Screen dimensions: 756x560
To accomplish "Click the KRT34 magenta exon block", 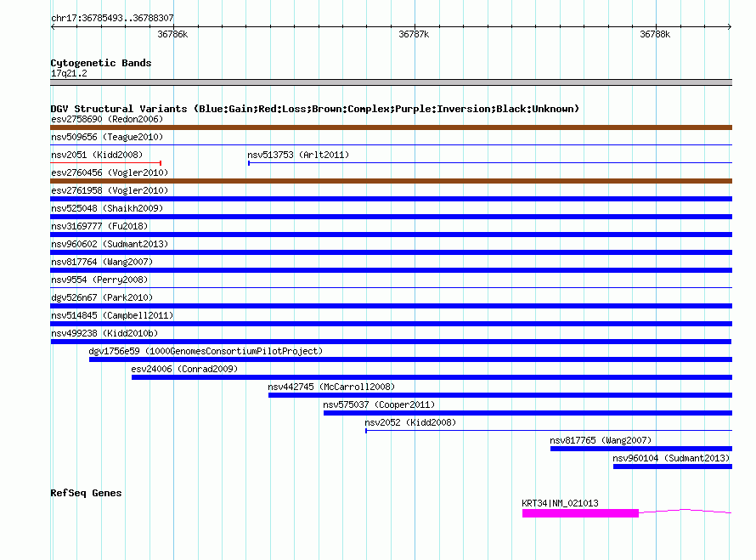I will (x=579, y=513).
